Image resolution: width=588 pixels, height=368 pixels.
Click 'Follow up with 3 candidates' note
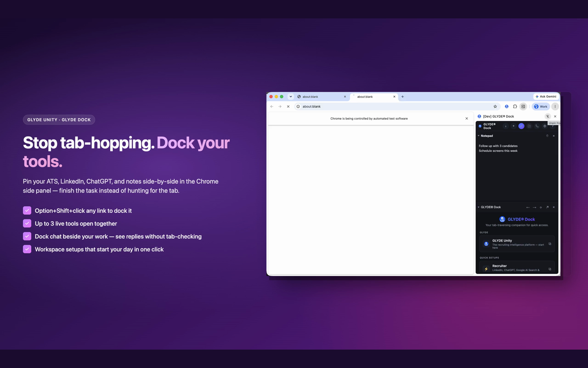point(498,146)
